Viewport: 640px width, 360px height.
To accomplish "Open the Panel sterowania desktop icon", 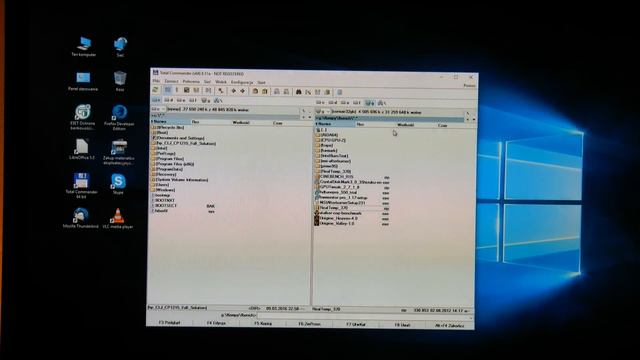I will (x=83, y=81).
